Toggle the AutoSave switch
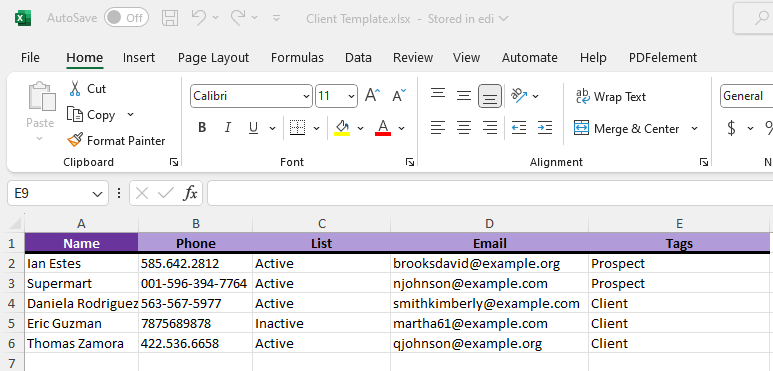 coord(126,18)
